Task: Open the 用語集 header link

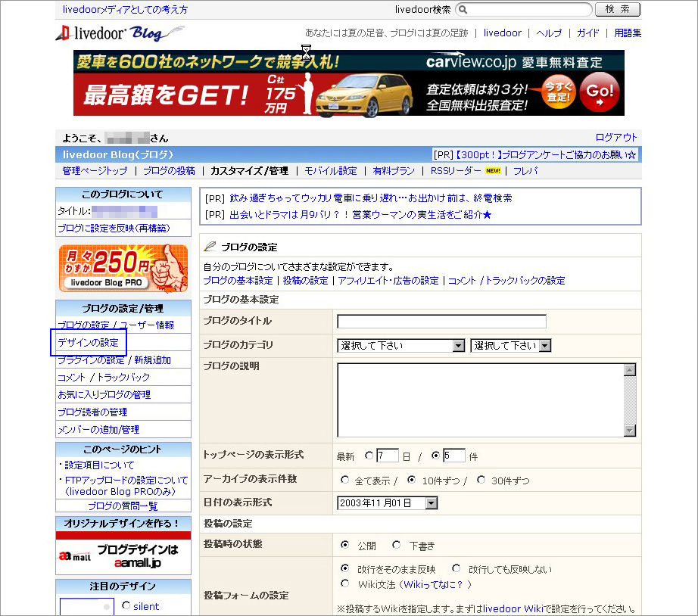Action: (628, 33)
